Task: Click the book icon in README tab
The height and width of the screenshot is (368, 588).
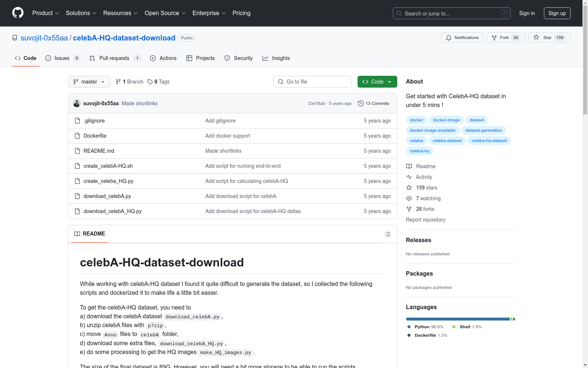Action: (77, 234)
